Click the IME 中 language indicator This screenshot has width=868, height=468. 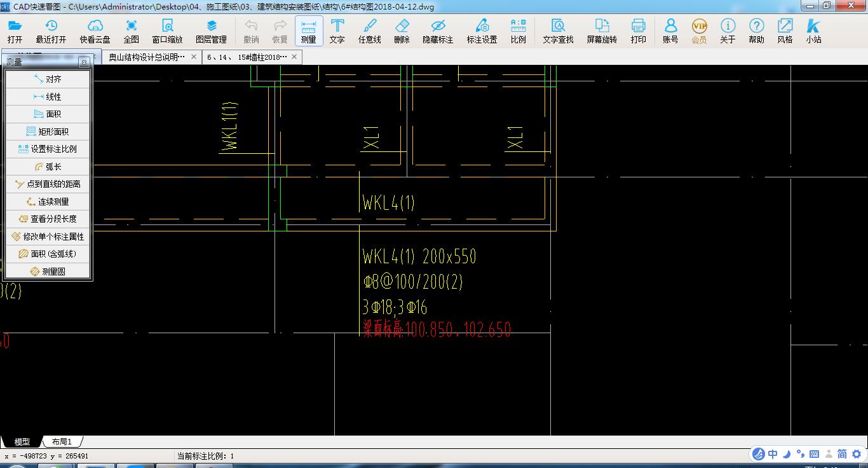773,454
